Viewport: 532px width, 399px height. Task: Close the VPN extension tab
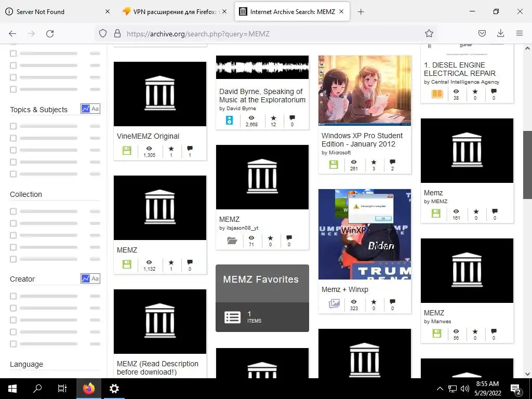click(224, 11)
